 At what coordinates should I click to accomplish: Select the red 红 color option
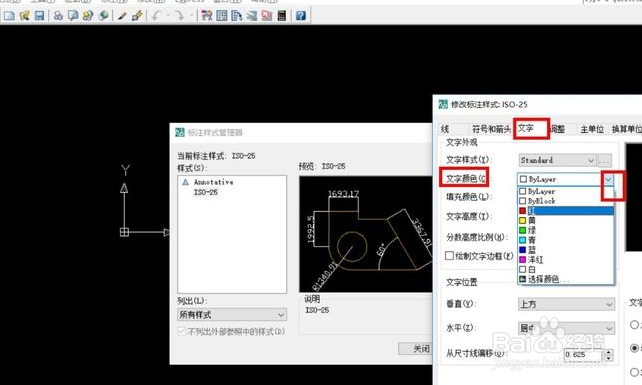(566, 211)
